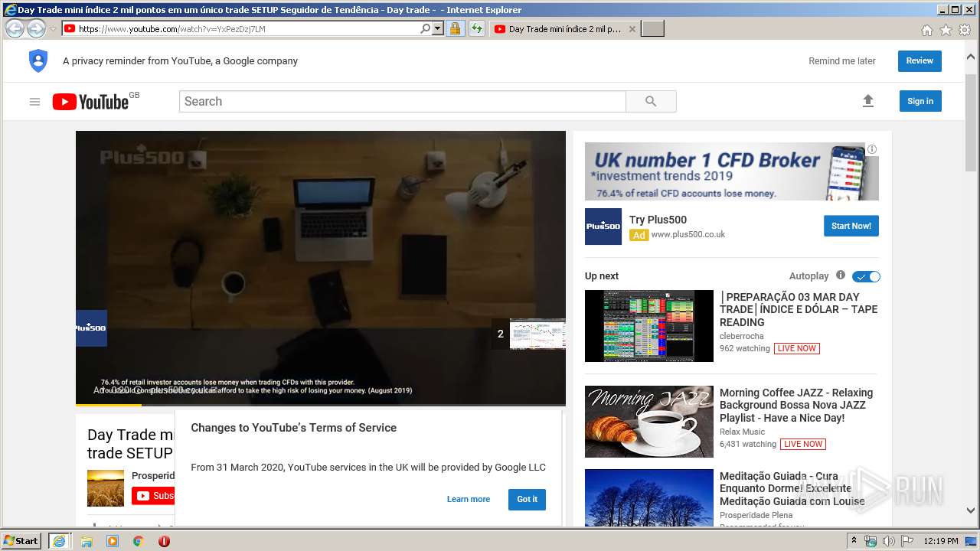Show hidden system tray icons arrow
Image resolution: width=980 pixels, height=551 pixels.
pos(854,541)
